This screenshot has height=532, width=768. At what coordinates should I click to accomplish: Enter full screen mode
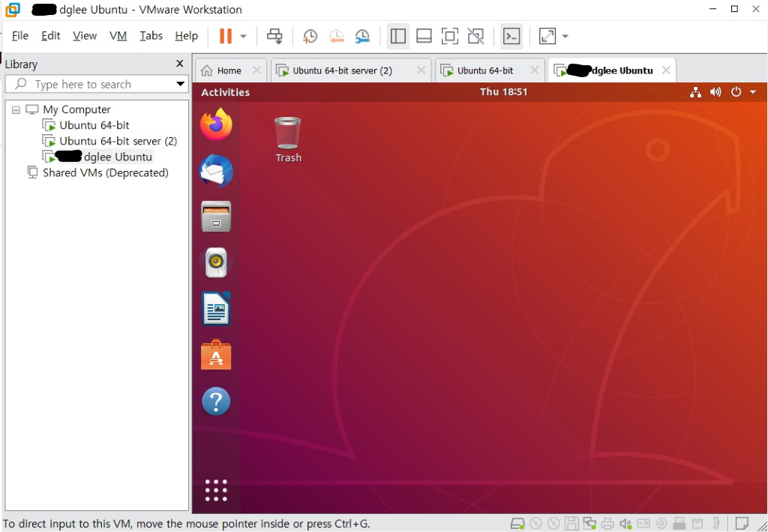[450, 36]
